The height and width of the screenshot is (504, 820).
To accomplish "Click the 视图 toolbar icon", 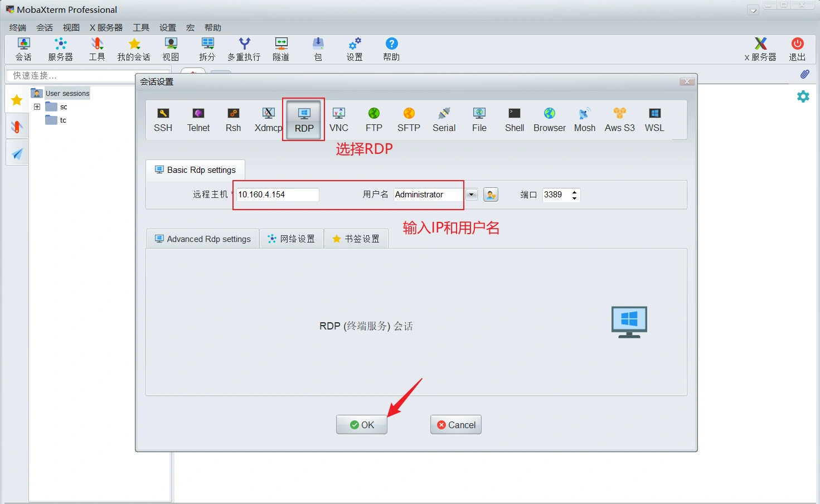I will tap(171, 49).
